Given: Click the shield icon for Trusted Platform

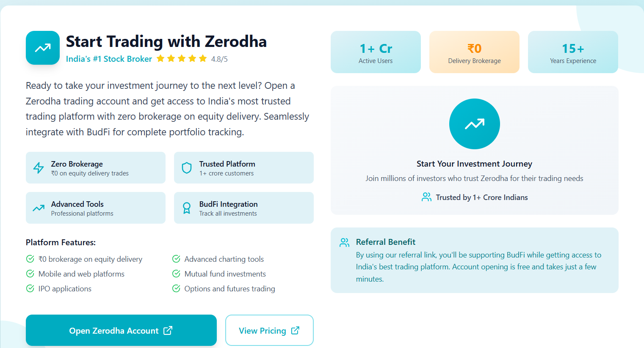Looking at the screenshot, I should 187,168.
